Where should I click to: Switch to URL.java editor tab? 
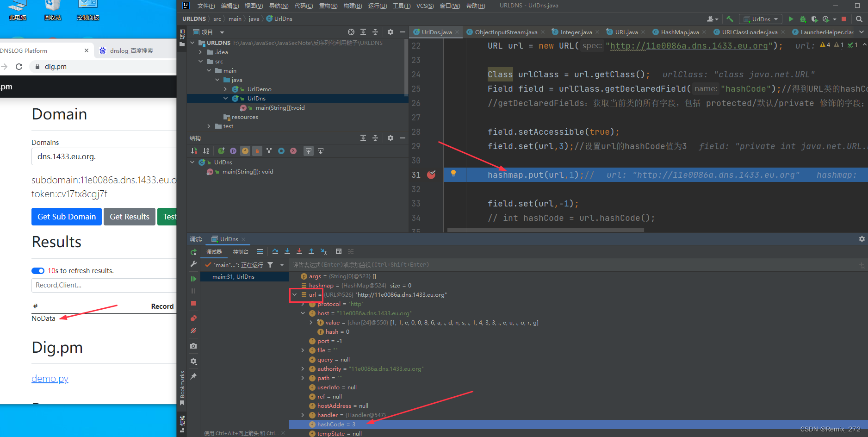click(626, 32)
